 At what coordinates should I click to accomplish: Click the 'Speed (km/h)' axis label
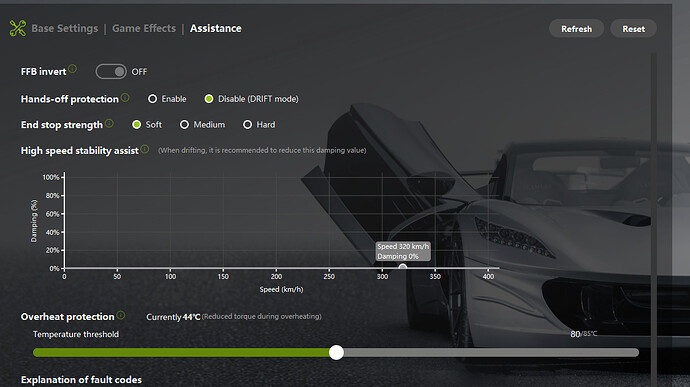pyautogui.click(x=281, y=290)
